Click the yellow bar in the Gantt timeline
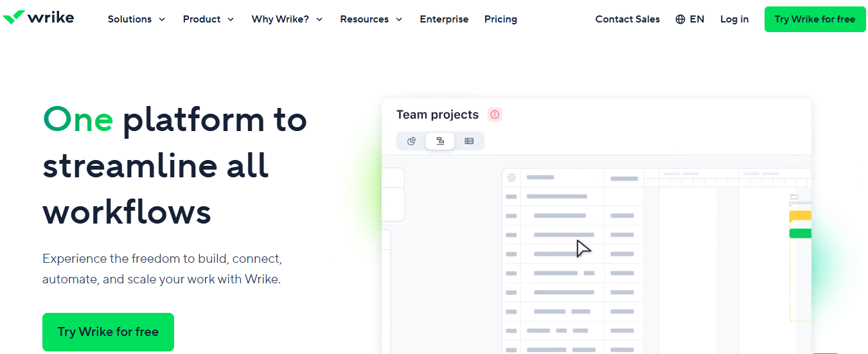This screenshot has width=868, height=354. [x=801, y=217]
